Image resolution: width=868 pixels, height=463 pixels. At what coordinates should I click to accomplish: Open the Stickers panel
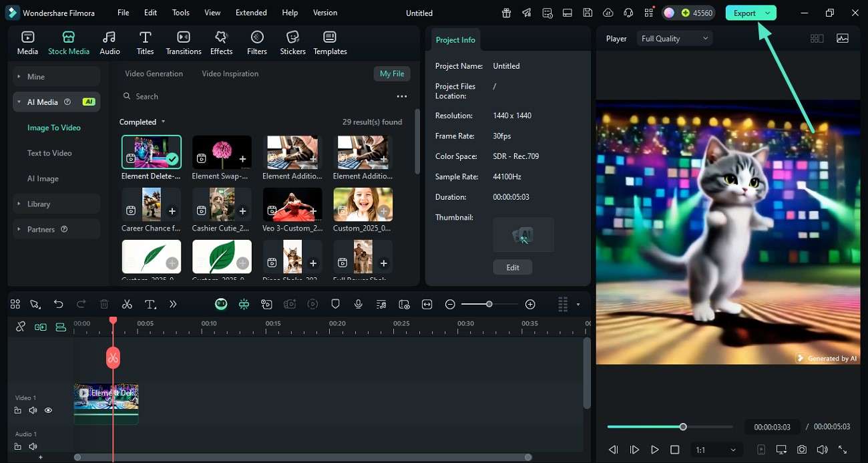(292, 43)
